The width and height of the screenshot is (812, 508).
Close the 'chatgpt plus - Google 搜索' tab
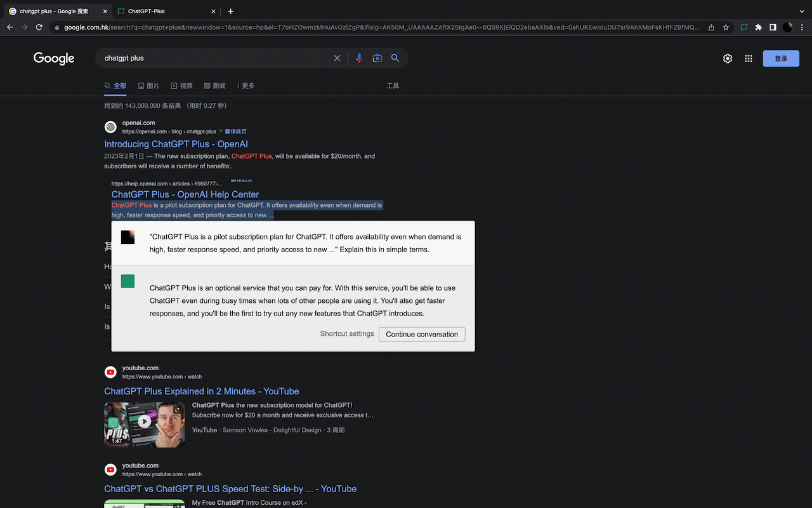[104, 11]
